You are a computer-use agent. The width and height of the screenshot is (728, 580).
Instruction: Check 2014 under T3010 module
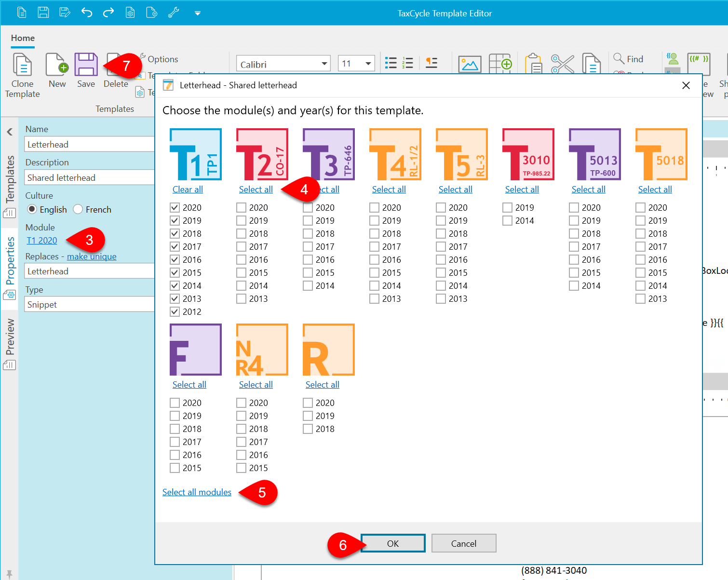(508, 221)
